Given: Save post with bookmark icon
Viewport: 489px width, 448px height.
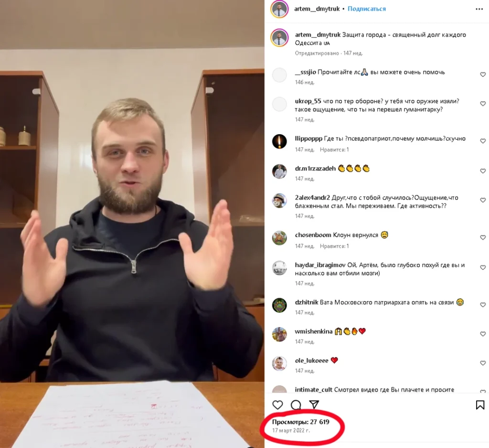Looking at the screenshot, I should click(x=480, y=405).
